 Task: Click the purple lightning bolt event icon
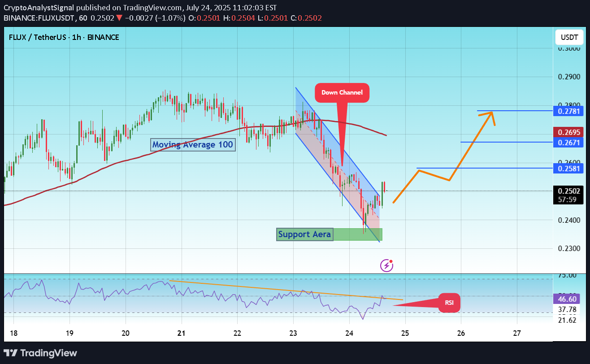(x=386, y=265)
